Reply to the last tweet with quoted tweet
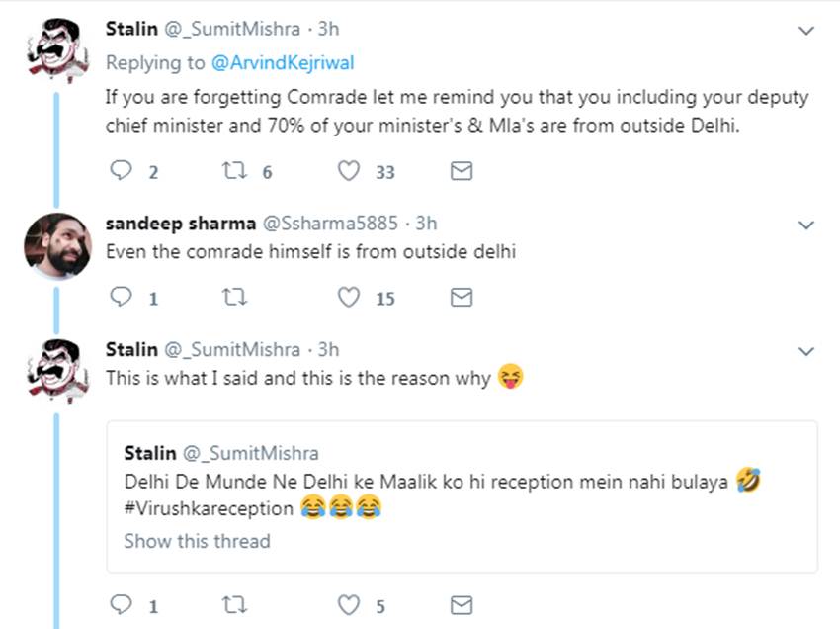 [120, 604]
